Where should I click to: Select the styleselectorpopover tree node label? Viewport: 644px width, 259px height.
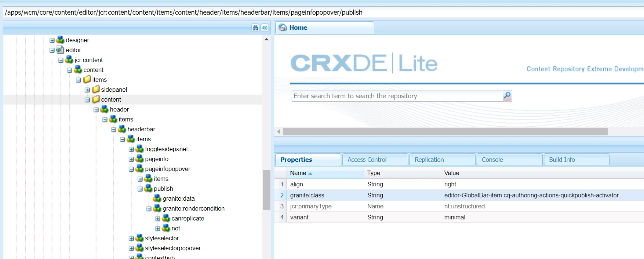tap(173, 248)
